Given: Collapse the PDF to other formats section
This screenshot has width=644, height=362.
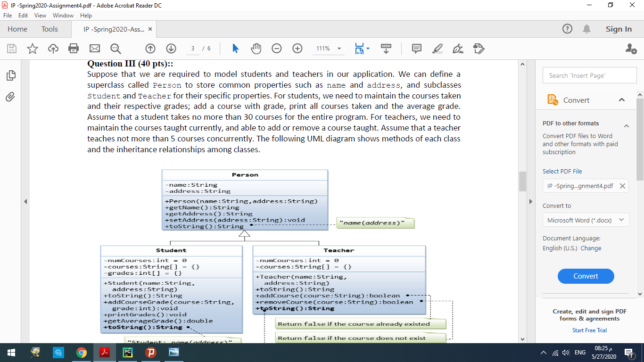Looking at the screenshot, I should (627, 126).
